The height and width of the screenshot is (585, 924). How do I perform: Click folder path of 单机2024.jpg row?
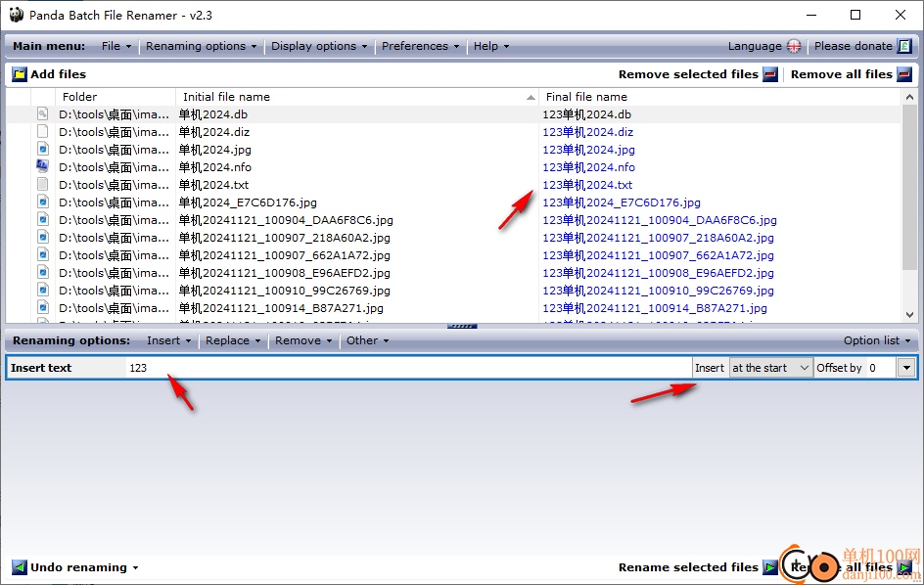[x=114, y=150]
